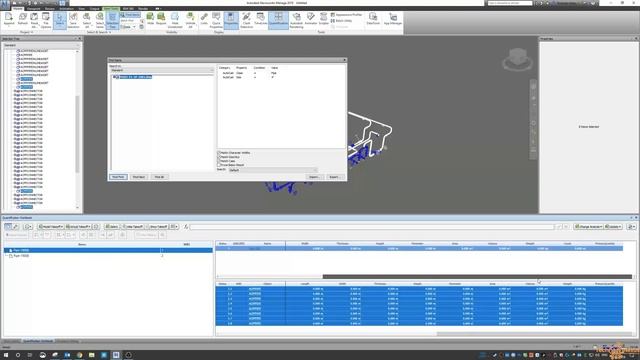The image size is (640, 360).
Task: Open the Search in dropdown in Find Items
Action: (x=162, y=70)
